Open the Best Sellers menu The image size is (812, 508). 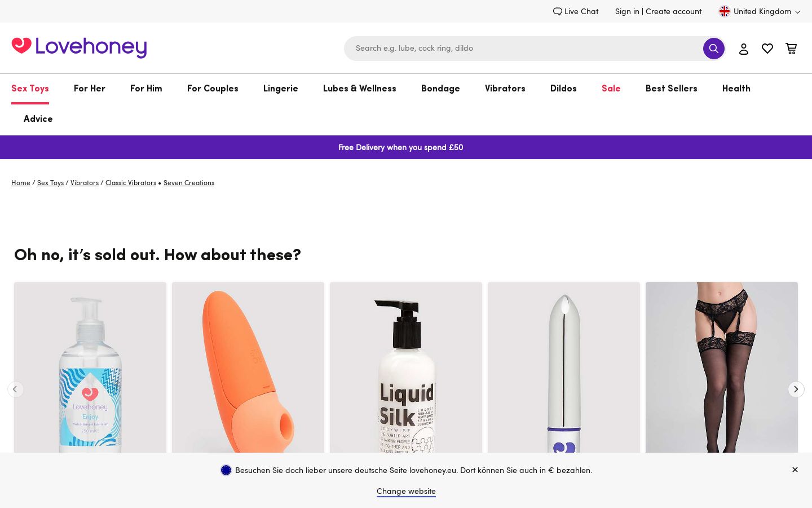point(672,89)
